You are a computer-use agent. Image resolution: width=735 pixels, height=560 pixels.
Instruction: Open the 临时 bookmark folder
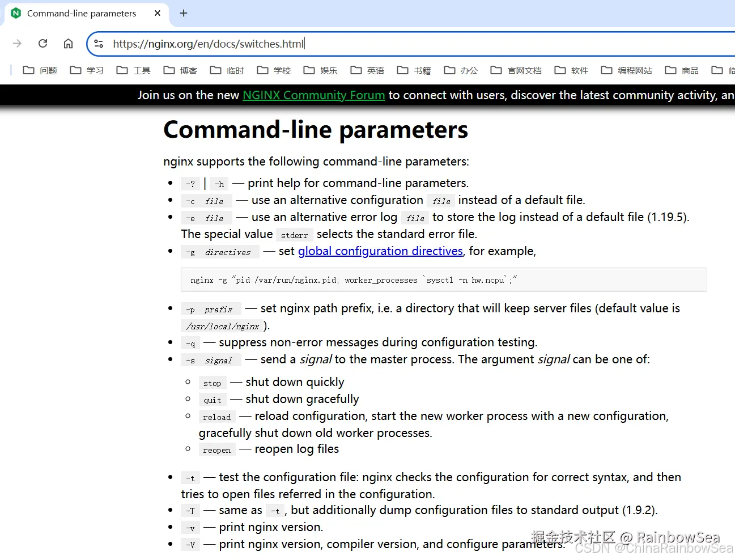(x=227, y=70)
